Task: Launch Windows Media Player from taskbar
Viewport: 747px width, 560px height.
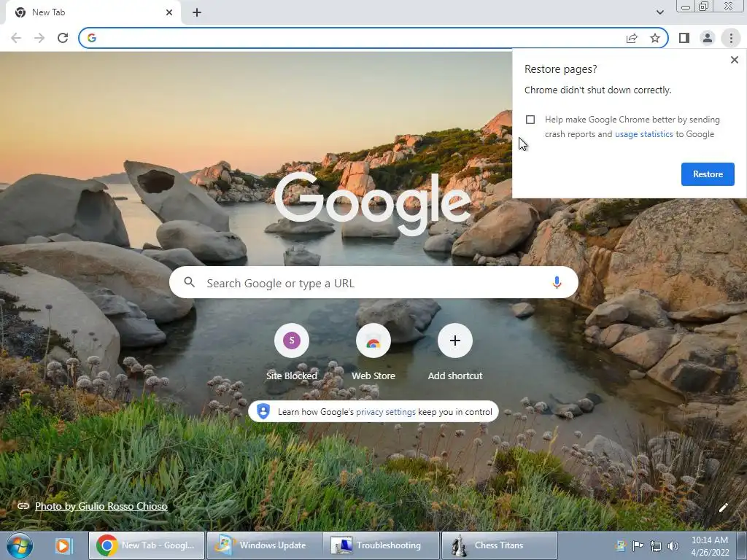Action: click(63, 545)
